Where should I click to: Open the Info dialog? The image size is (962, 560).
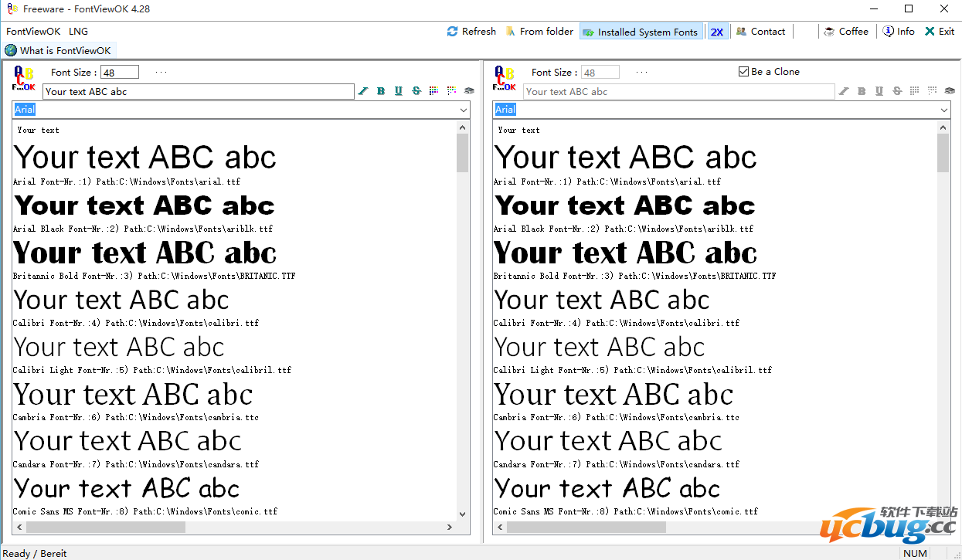(x=899, y=32)
